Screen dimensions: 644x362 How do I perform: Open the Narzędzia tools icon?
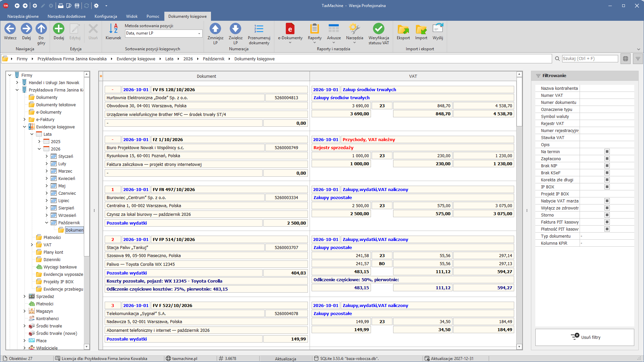point(355,29)
